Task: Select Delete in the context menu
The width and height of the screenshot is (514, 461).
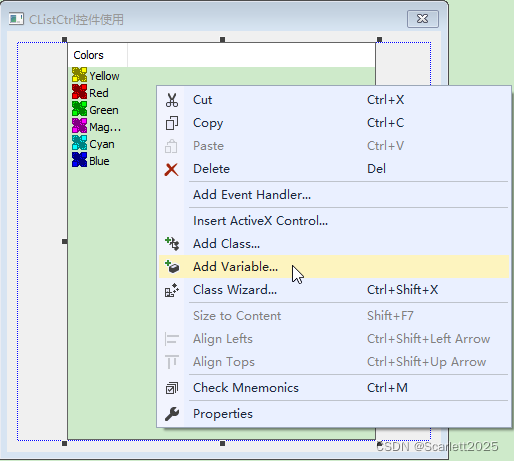Action: point(334,169)
